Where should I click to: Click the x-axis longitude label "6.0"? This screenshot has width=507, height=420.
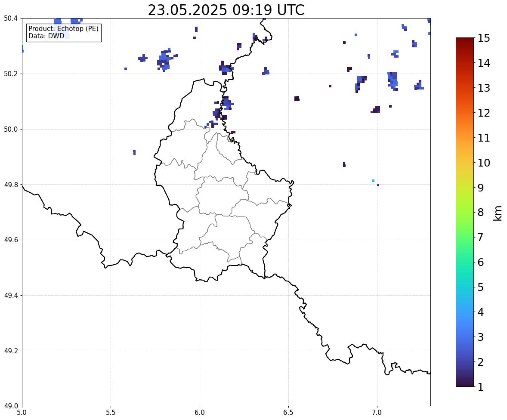pyautogui.click(x=200, y=413)
